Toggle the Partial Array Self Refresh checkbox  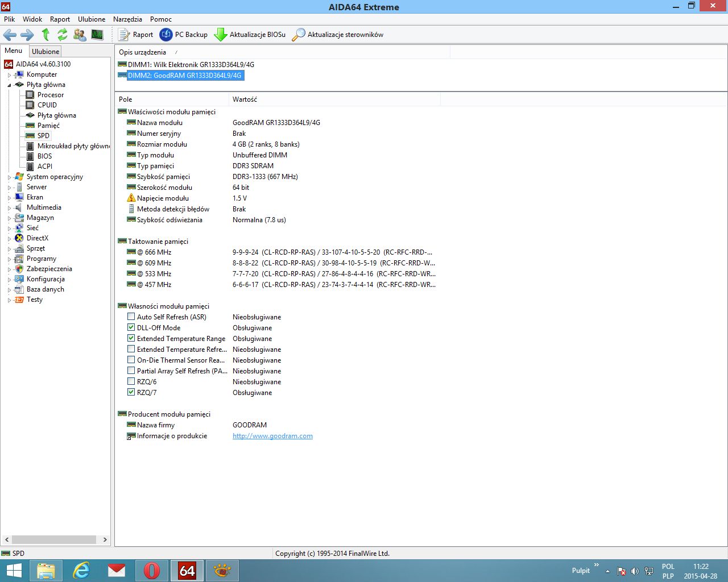pos(131,371)
